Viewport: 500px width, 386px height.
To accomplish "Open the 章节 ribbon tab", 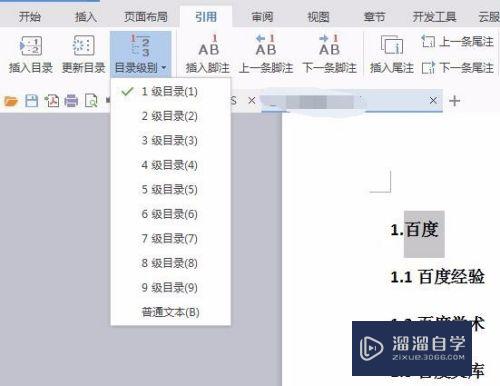I will coord(374,16).
